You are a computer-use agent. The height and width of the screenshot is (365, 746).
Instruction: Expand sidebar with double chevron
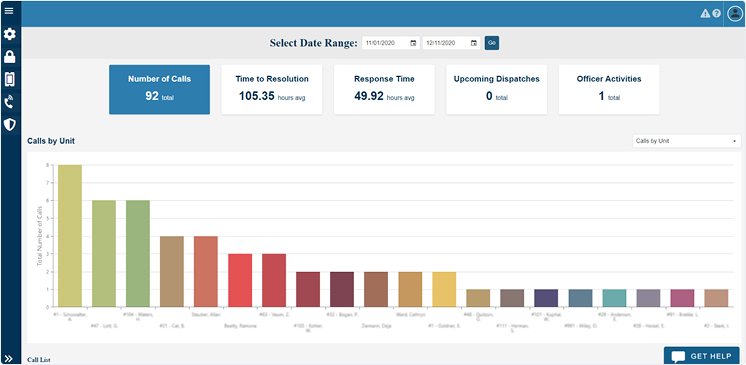tap(9, 359)
